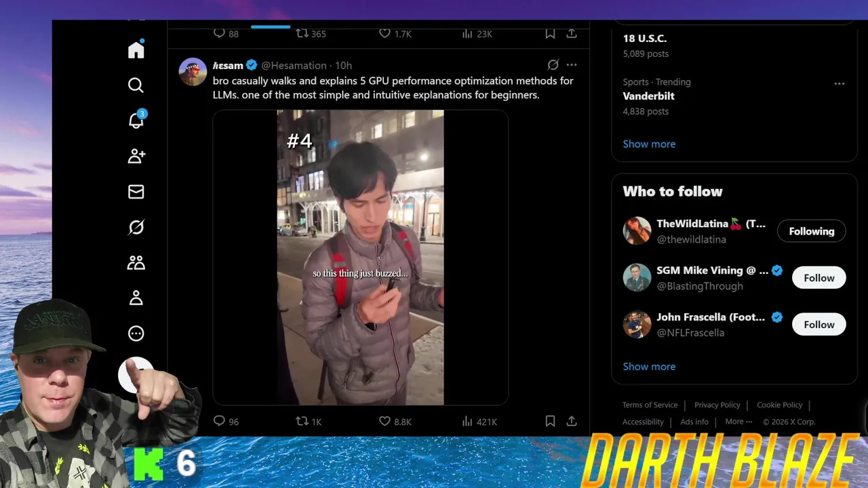This screenshot has width=868, height=488.
Task: Open Profile icon in sidebar
Action: coord(136,298)
